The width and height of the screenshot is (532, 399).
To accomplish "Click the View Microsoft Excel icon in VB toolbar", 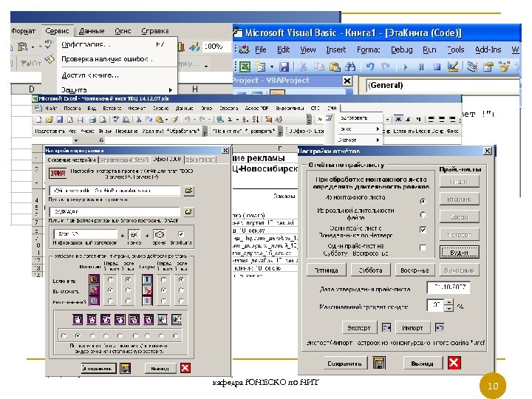I will (245, 66).
